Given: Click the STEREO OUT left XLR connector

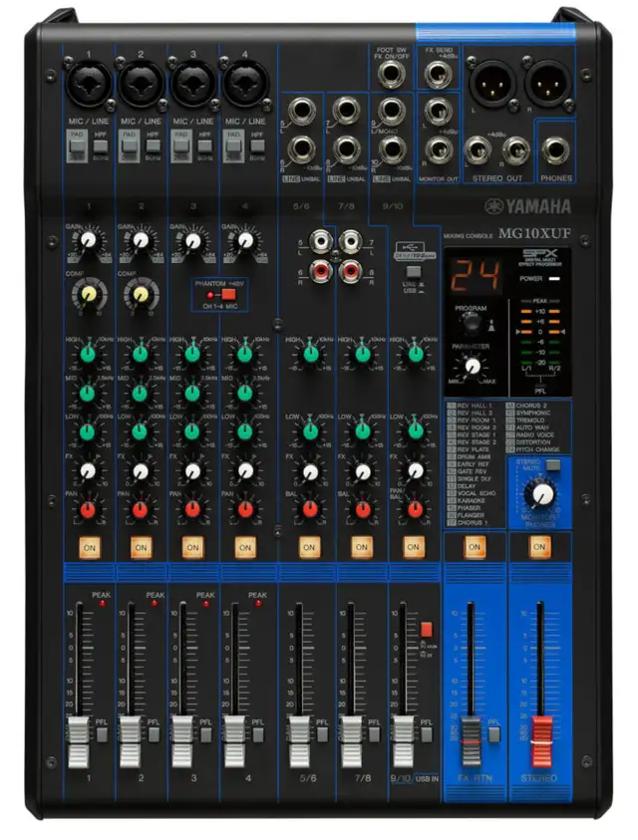Looking at the screenshot, I should click(491, 84).
